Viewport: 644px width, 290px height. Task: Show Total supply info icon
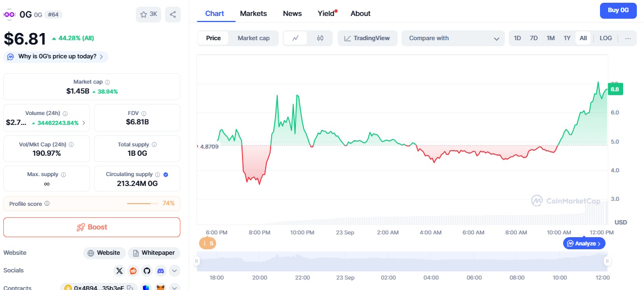[x=155, y=145]
